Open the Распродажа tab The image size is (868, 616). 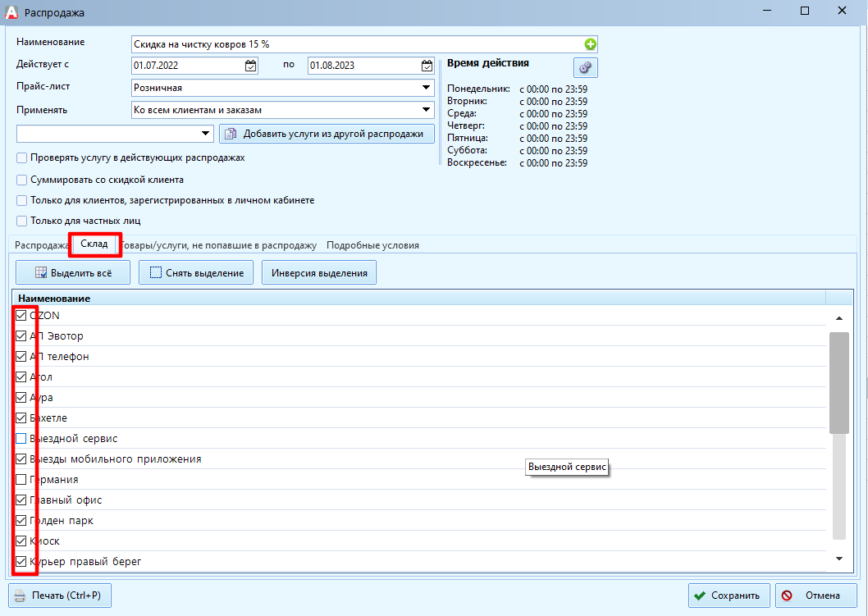coord(41,245)
